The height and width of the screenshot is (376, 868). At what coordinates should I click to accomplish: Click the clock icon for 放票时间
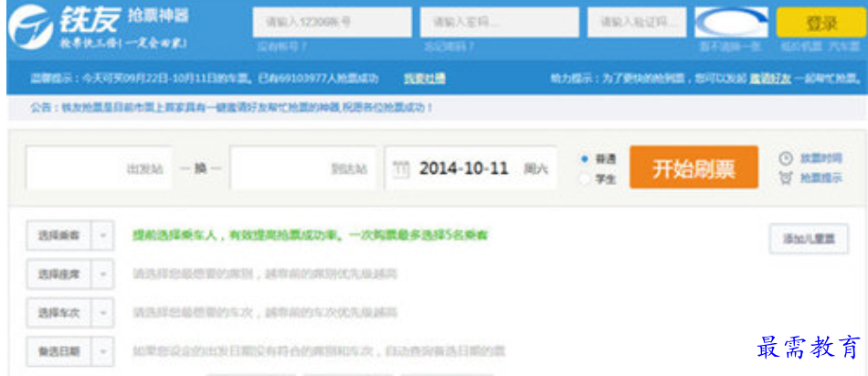(x=786, y=158)
